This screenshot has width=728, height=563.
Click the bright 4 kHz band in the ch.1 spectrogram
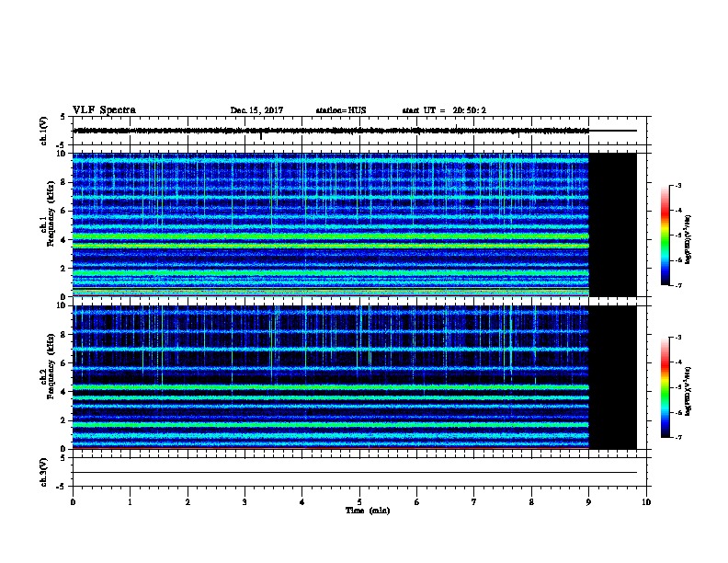(x=331, y=236)
